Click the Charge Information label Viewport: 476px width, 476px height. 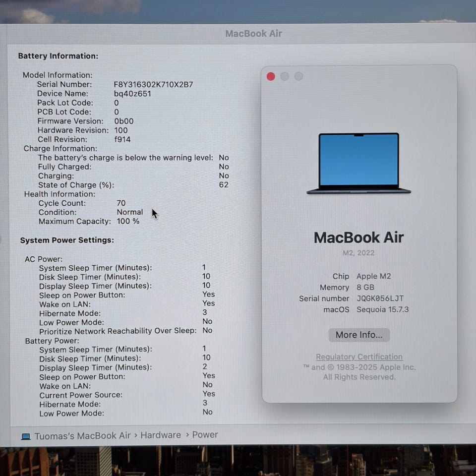(x=60, y=148)
